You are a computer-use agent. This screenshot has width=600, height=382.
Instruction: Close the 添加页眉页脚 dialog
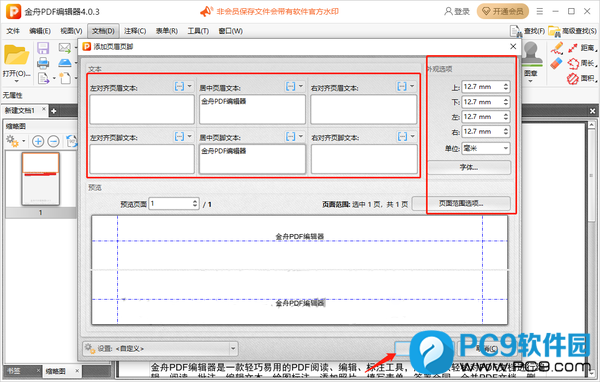[x=513, y=46]
